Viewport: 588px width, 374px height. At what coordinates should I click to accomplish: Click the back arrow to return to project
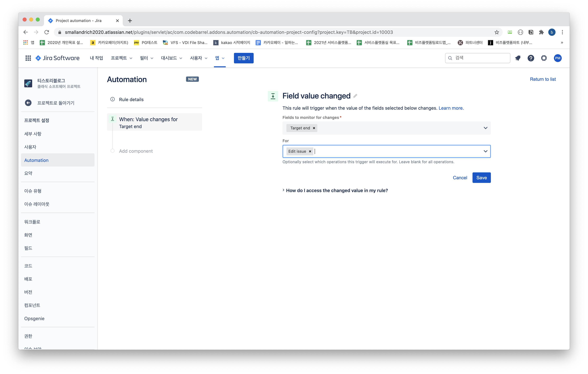coord(28,103)
